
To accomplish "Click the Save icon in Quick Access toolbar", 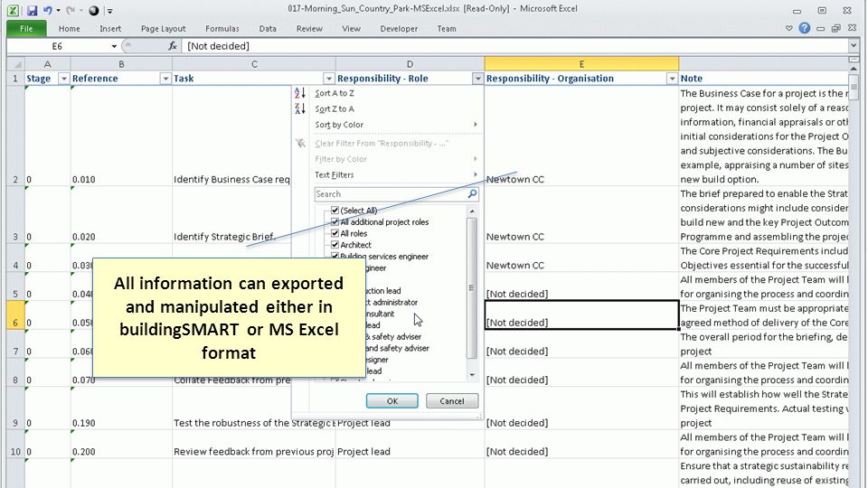I will tap(32, 10).
